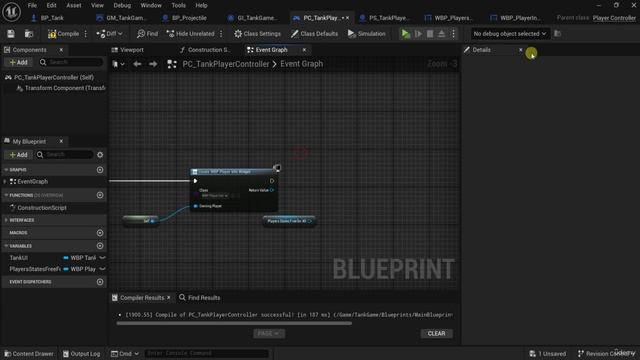This screenshot has width=640, height=360.
Task: Expand the Interfaces section
Action: coord(6,220)
